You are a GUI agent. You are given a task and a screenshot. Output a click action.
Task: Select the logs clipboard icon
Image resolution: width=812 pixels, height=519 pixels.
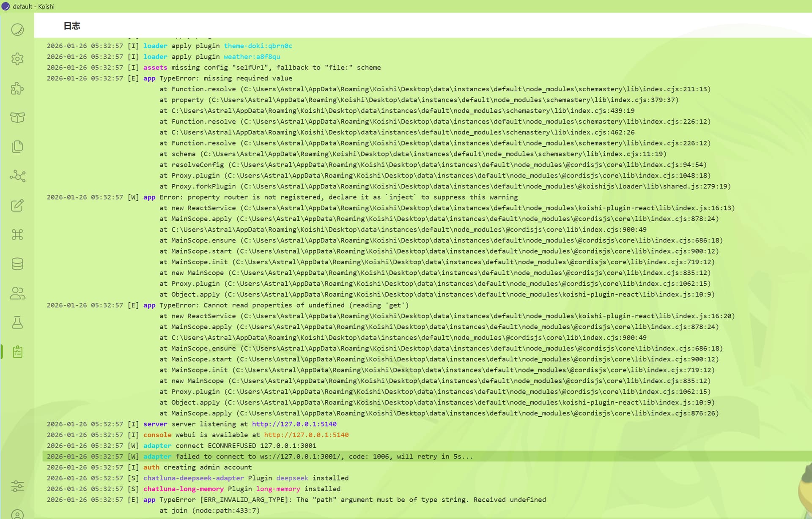[x=17, y=352]
